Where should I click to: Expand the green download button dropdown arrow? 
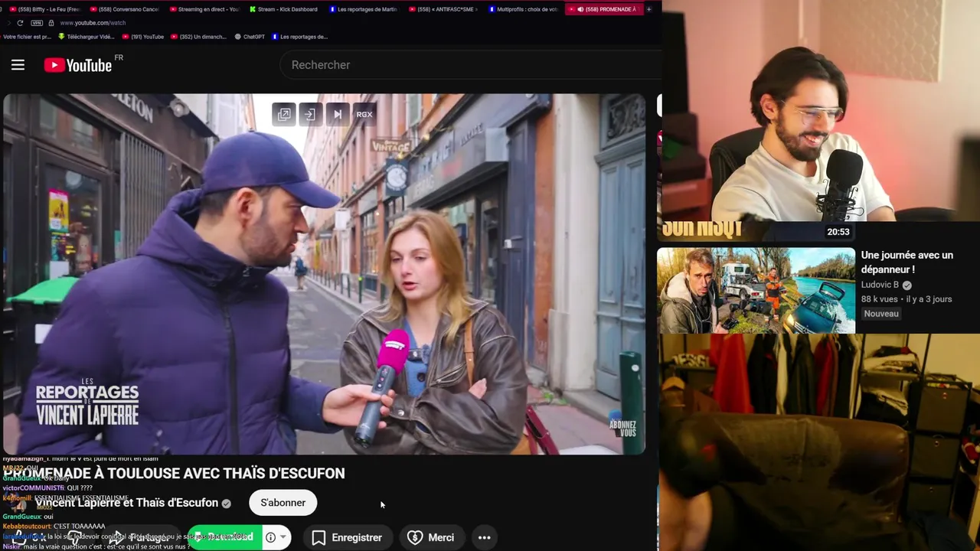click(x=284, y=537)
